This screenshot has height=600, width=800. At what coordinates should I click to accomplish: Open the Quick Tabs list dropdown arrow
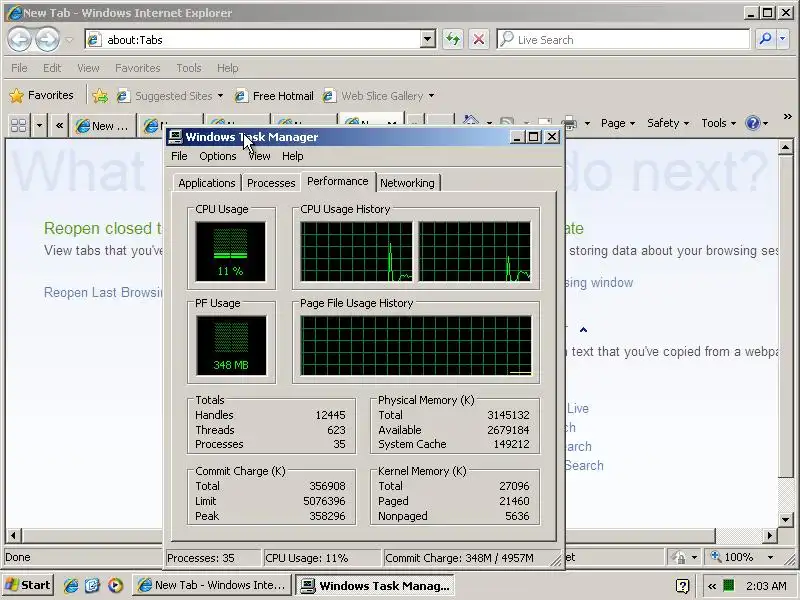(x=39, y=124)
